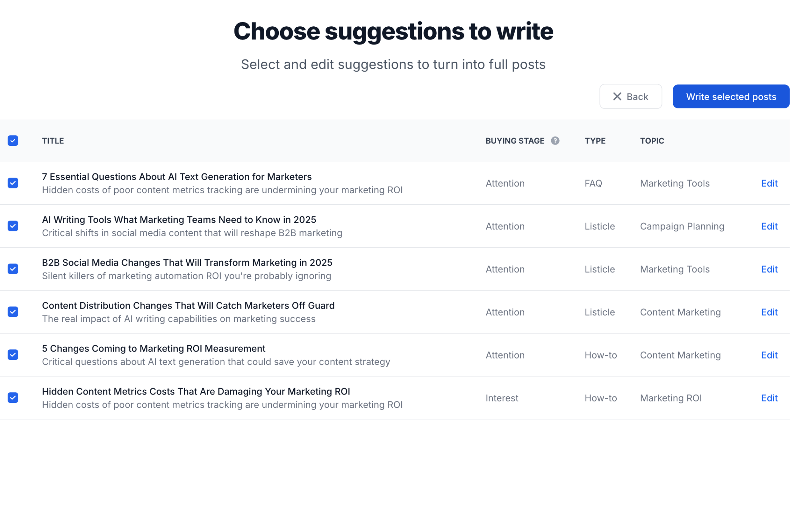Screen dimensions: 802x532
Task: Open Edit for 'Hidden Content Metrics Costs'
Action: (769, 398)
